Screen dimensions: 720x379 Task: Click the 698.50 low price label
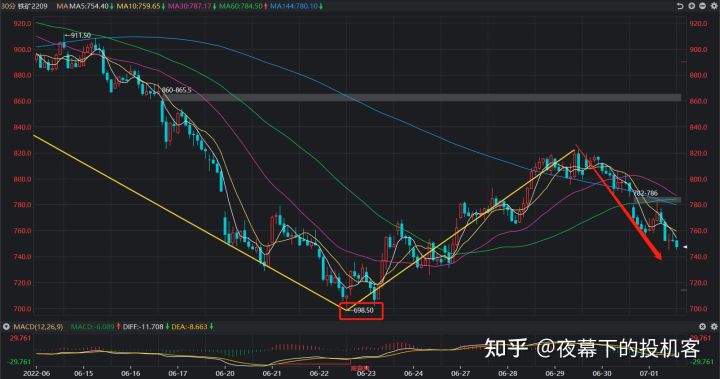(363, 311)
